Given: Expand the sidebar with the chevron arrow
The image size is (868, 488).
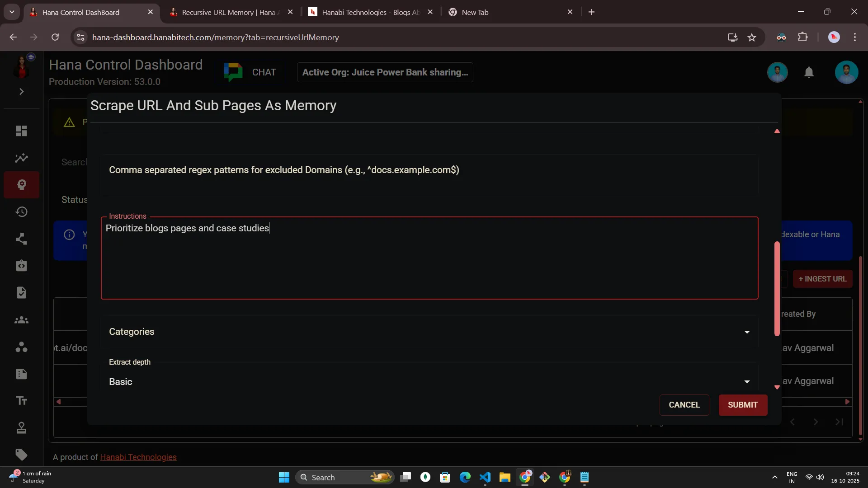Looking at the screenshot, I should [21, 92].
